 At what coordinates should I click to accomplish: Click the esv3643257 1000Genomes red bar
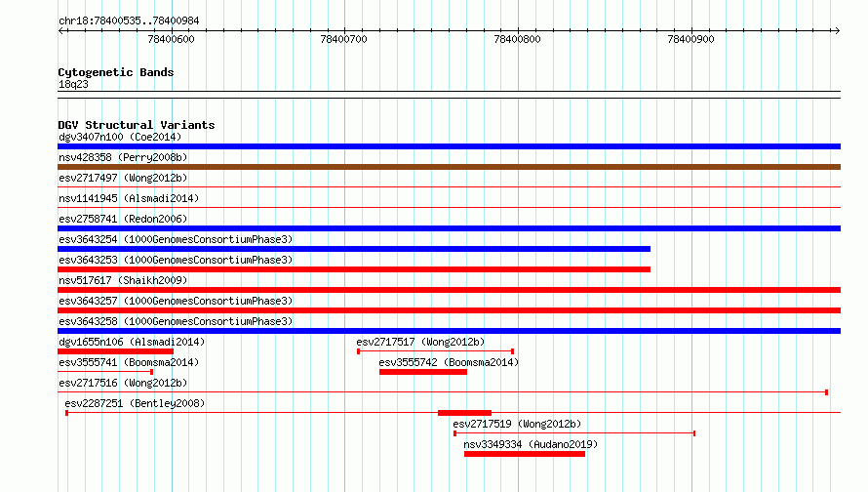(x=449, y=310)
